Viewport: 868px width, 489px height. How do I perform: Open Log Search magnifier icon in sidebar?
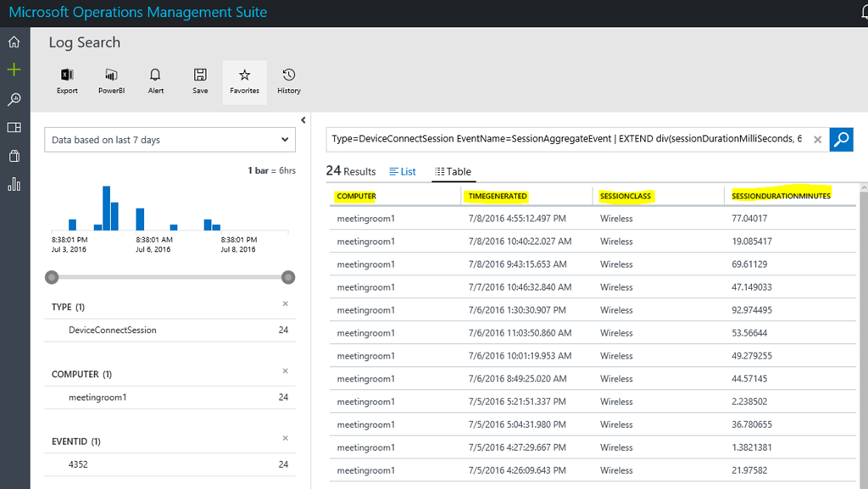(14, 99)
